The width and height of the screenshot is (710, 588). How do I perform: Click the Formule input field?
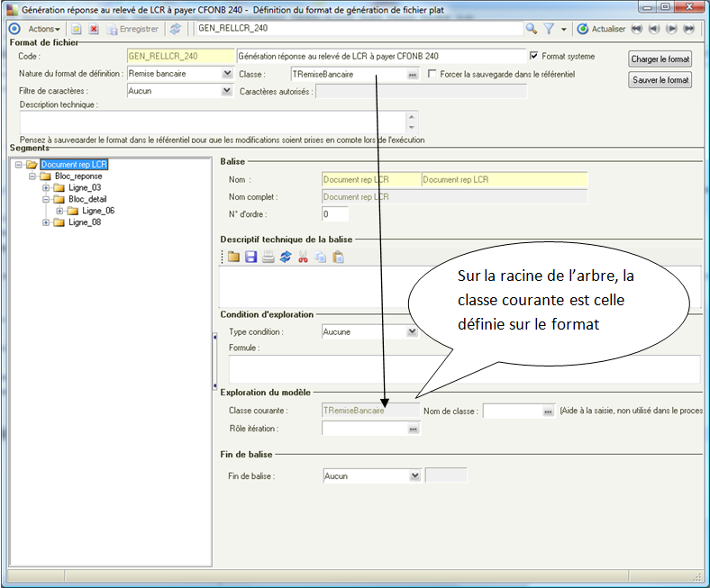(x=465, y=369)
